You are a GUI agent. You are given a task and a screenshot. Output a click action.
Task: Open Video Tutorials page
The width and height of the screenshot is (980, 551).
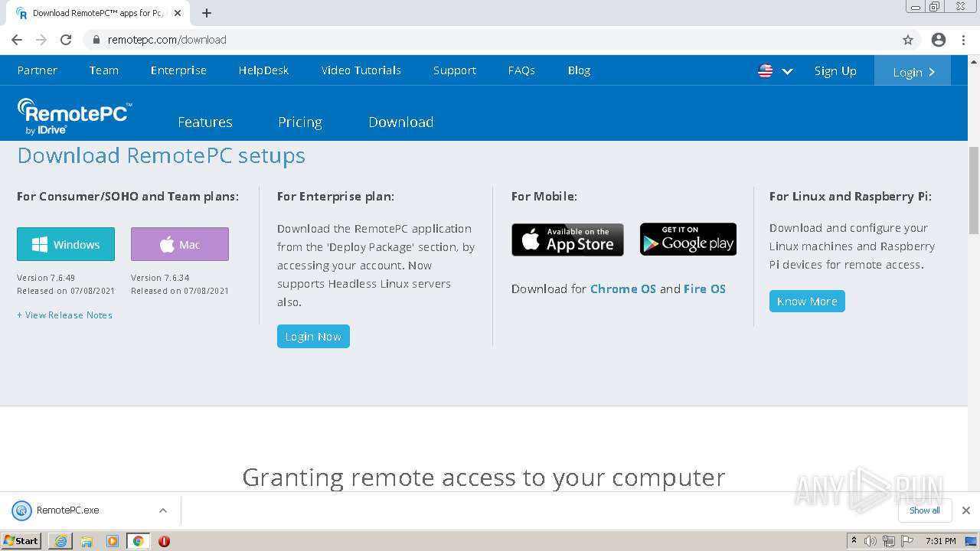click(361, 70)
